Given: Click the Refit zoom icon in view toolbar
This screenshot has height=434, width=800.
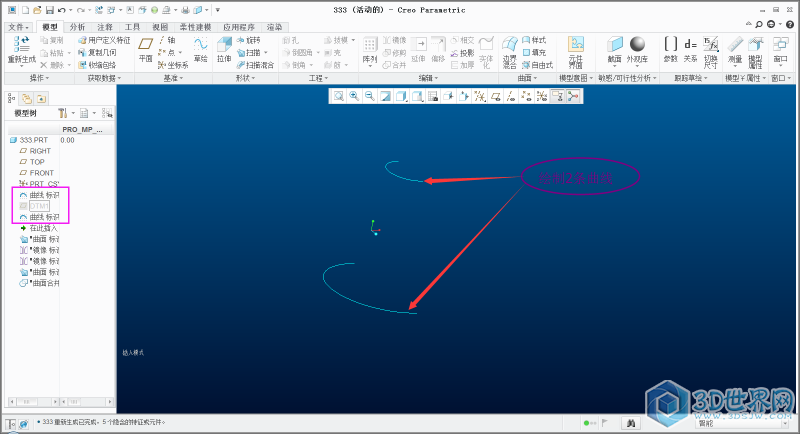Looking at the screenshot, I should pyautogui.click(x=338, y=96).
